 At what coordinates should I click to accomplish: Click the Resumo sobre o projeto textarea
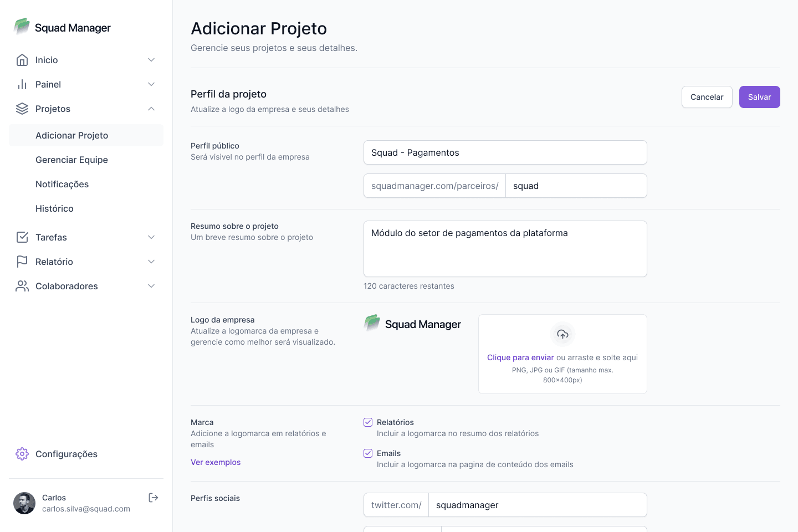pyautogui.click(x=505, y=249)
